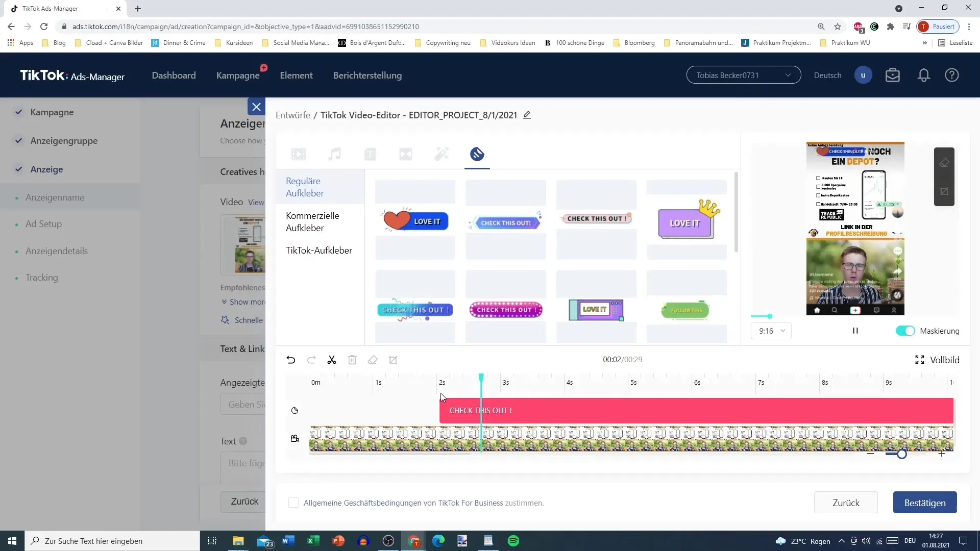Open the Tobias Becker0731 account dropdown
Screen dimensions: 980x551
[x=744, y=76]
